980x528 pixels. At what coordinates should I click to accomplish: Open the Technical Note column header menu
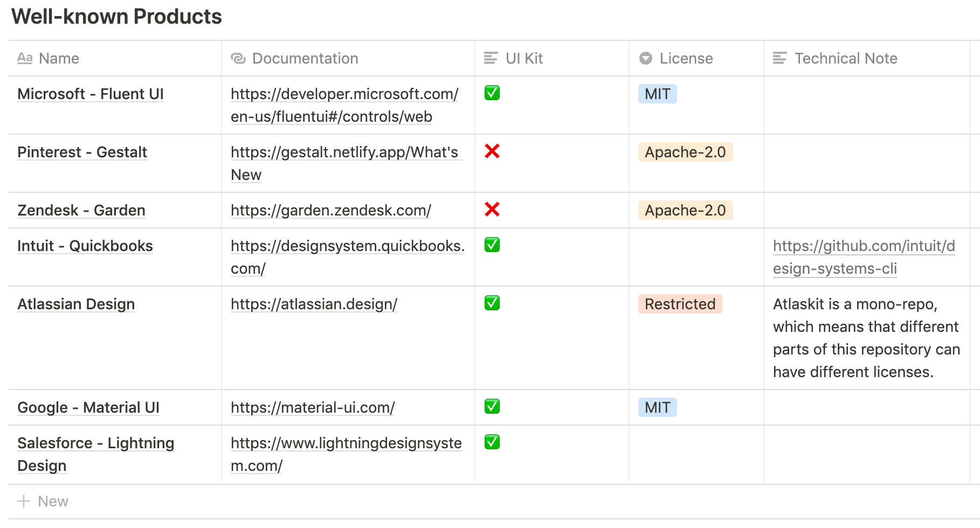point(845,58)
